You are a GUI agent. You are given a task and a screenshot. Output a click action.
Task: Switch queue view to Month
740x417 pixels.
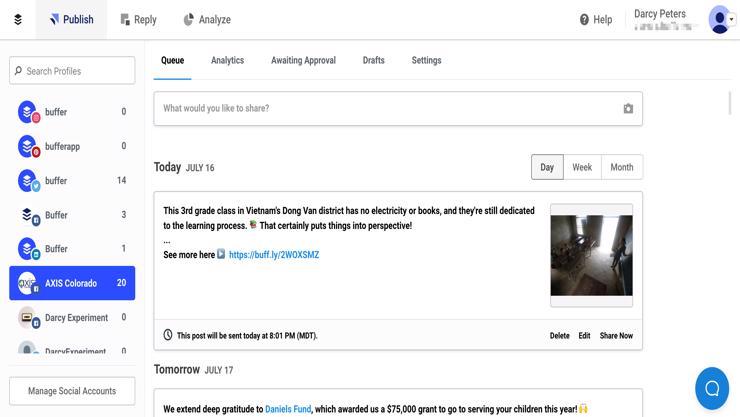pyautogui.click(x=622, y=167)
